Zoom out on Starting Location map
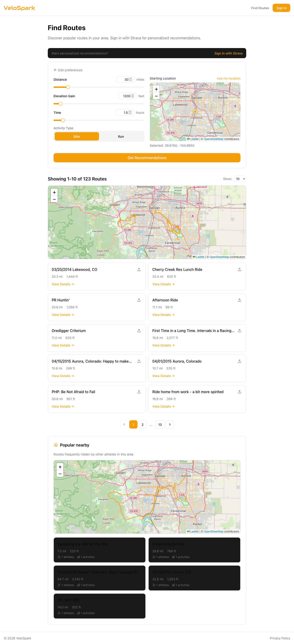The height and width of the screenshot is (644, 294). click(x=156, y=96)
